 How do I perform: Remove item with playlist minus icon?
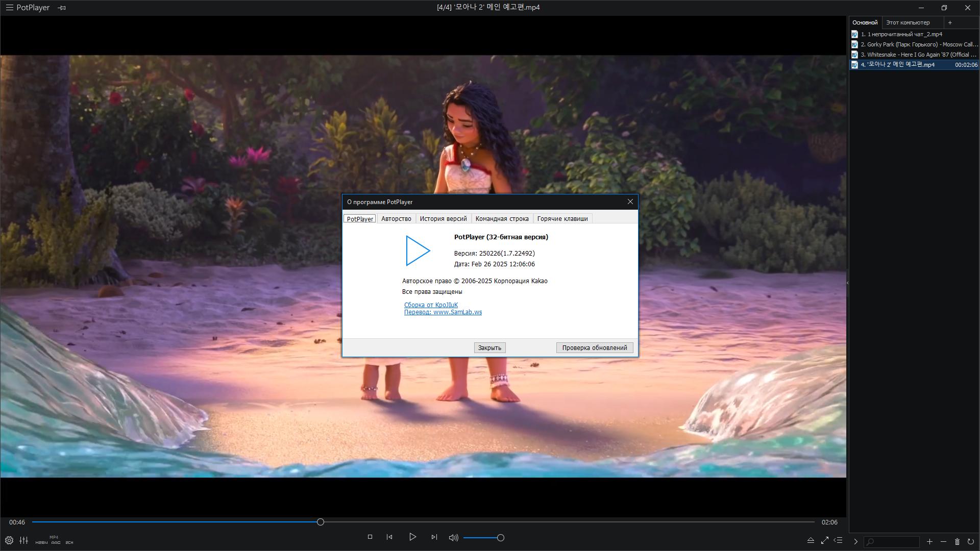click(943, 542)
